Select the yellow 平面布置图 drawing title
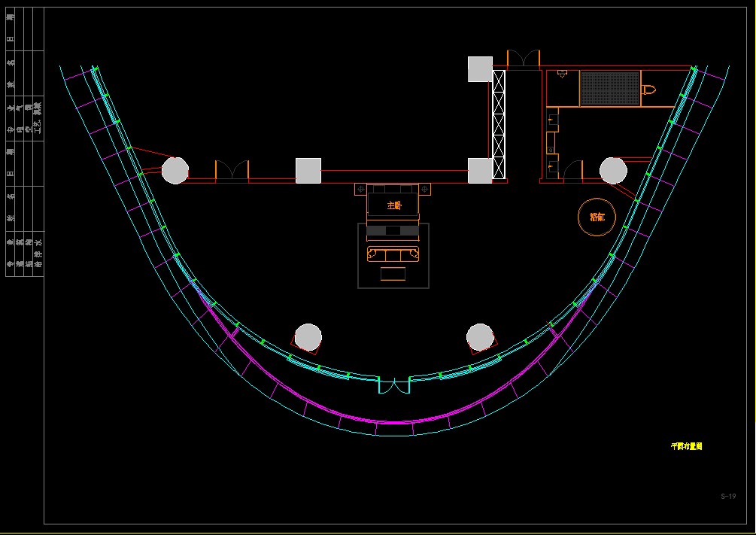The height and width of the screenshot is (535, 756). [686, 446]
